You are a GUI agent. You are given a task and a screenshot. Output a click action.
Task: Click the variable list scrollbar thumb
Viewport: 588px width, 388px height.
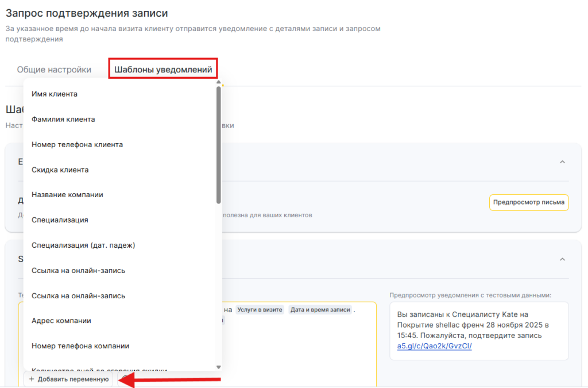click(219, 144)
